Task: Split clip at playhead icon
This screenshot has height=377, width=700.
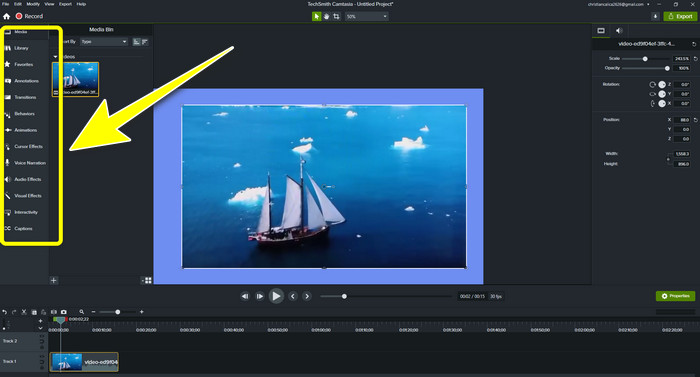Action: [54, 312]
